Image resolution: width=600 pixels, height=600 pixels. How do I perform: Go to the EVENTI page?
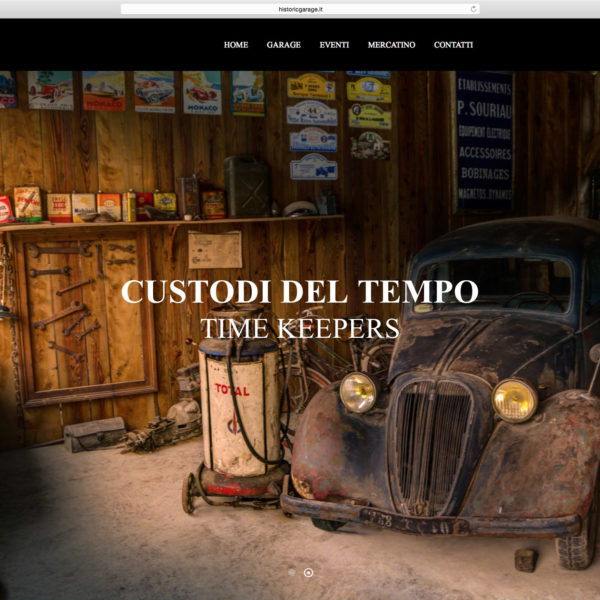[x=334, y=45]
